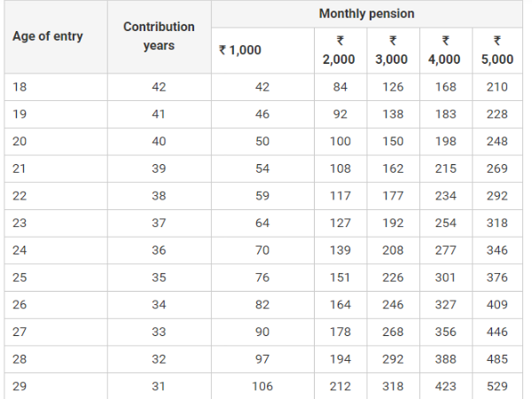Click entry age 18 in first column

point(21,87)
